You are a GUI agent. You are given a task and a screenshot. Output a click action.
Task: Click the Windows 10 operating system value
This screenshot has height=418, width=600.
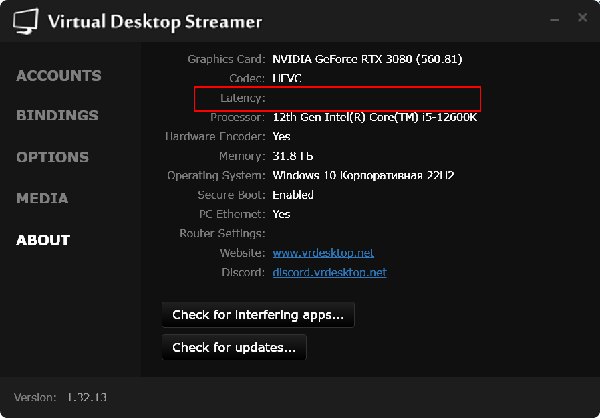pos(363,176)
